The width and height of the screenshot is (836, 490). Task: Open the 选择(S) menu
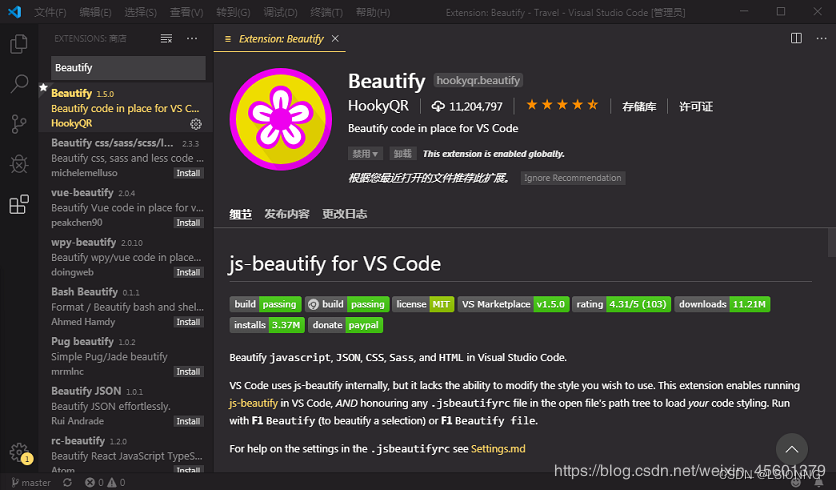140,12
